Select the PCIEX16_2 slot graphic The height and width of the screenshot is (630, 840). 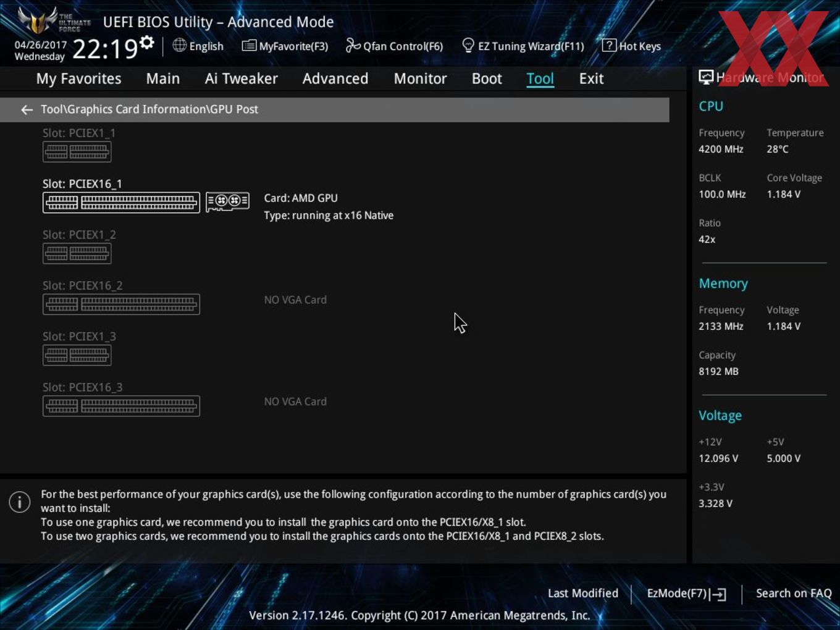121,304
